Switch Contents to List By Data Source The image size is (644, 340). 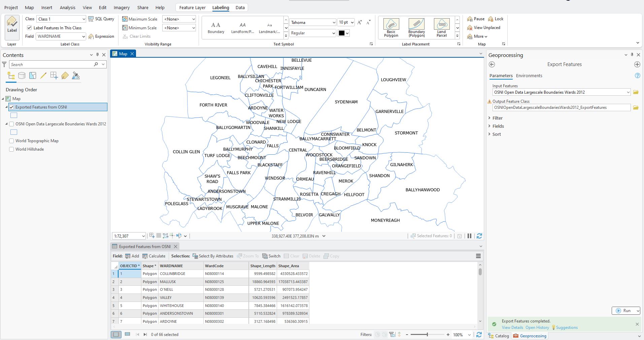22,75
